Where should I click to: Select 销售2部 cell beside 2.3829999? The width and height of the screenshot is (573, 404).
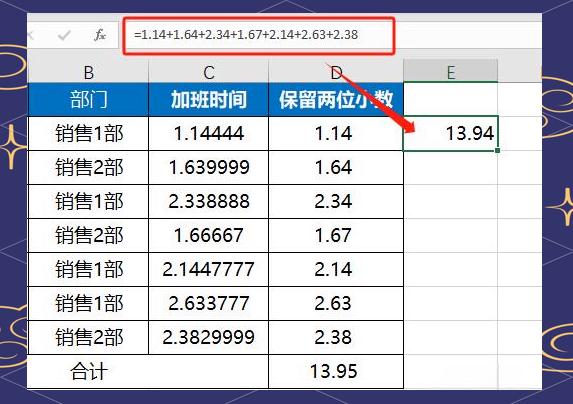(x=88, y=337)
